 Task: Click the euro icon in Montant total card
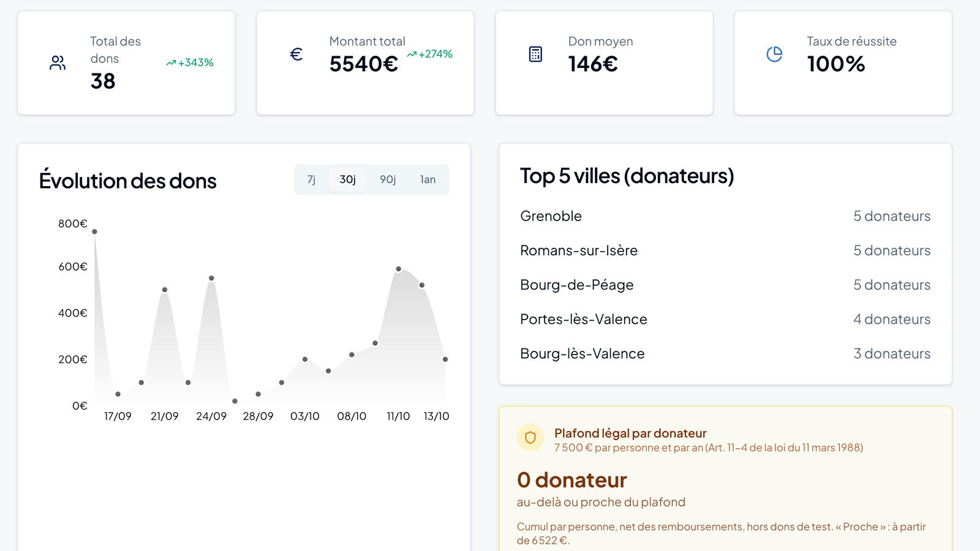point(296,54)
